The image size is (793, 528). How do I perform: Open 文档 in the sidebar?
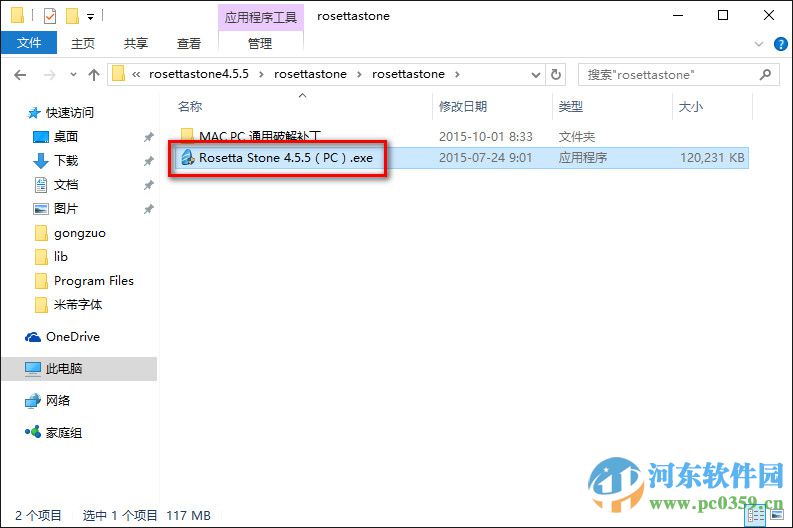[66, 185]
